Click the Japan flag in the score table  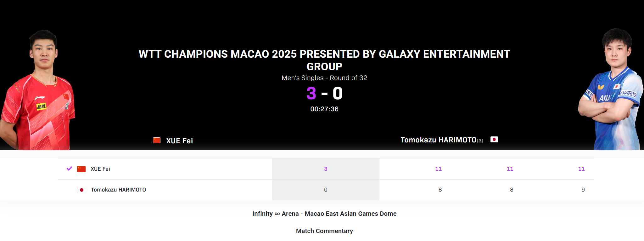[81, 190]
